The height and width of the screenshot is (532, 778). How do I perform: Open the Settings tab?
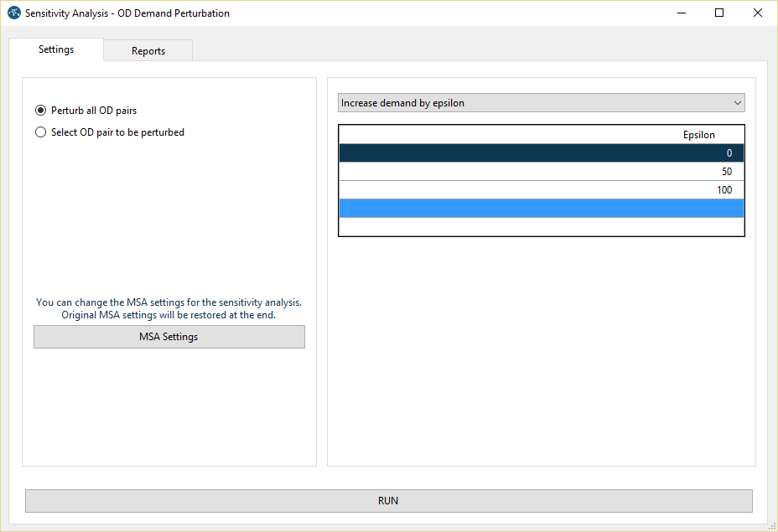[56, 49]
